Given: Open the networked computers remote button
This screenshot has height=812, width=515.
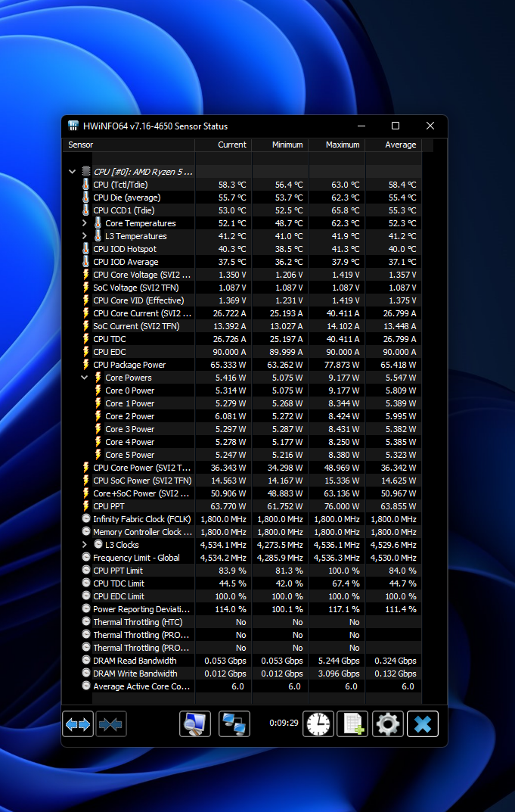Looking at the screenshot, I should pos(234,723).
